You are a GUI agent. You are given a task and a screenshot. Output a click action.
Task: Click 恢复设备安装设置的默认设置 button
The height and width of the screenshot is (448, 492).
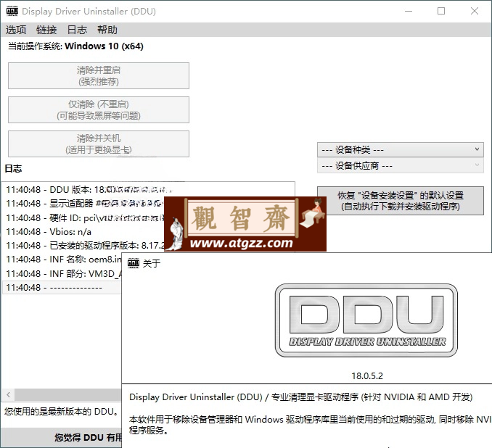click(x=401, y=201)
